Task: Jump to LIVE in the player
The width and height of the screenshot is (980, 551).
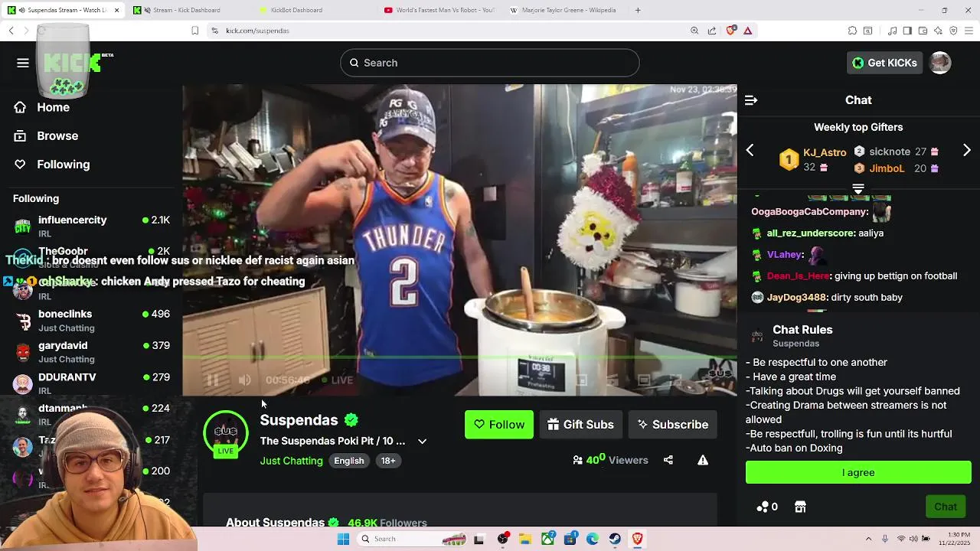Action: [x=338, y=380]
